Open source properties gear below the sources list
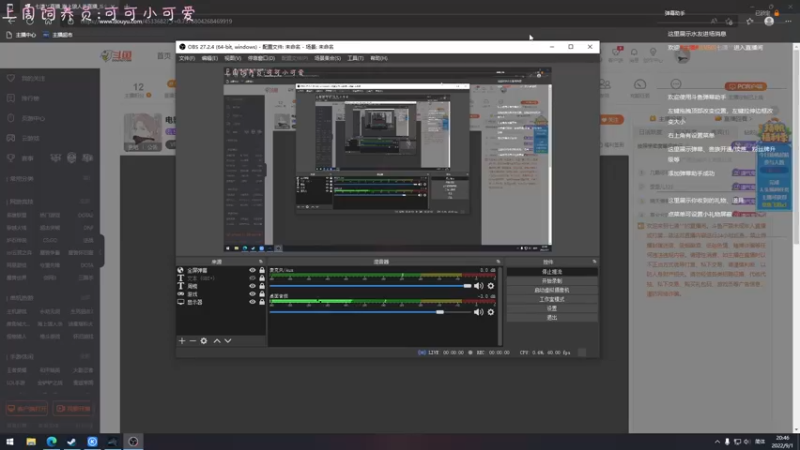The width and height of the screenshot is (800, 450). 204,341
